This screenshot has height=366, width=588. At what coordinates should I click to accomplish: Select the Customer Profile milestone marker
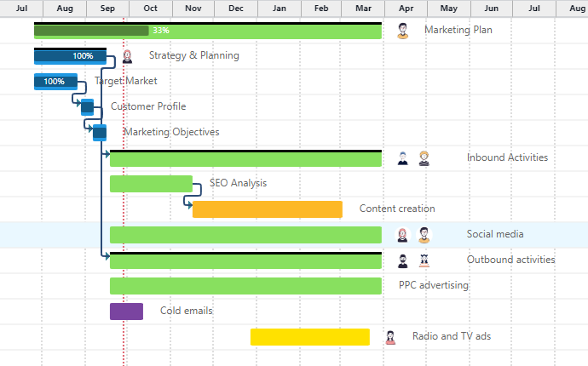(87, 107)
